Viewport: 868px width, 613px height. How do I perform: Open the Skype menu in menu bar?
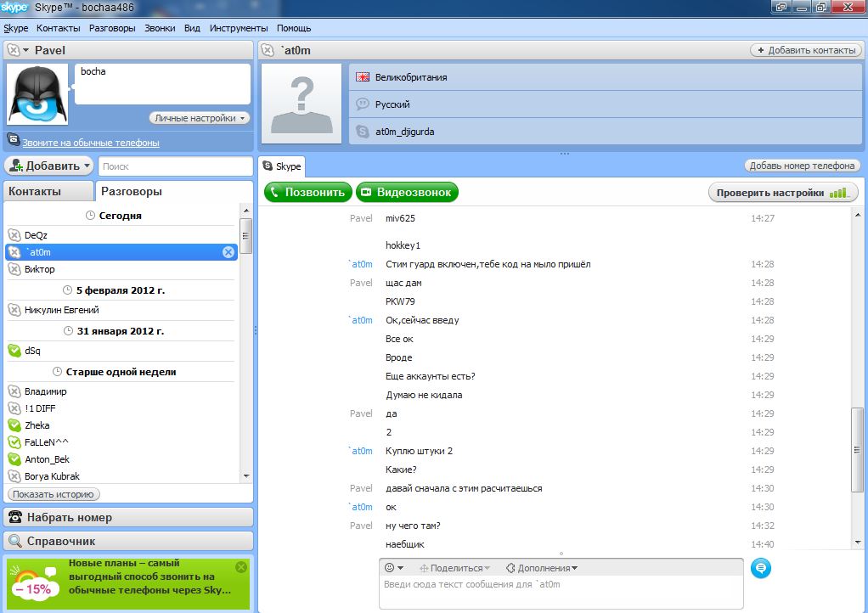tap(15, 28)
